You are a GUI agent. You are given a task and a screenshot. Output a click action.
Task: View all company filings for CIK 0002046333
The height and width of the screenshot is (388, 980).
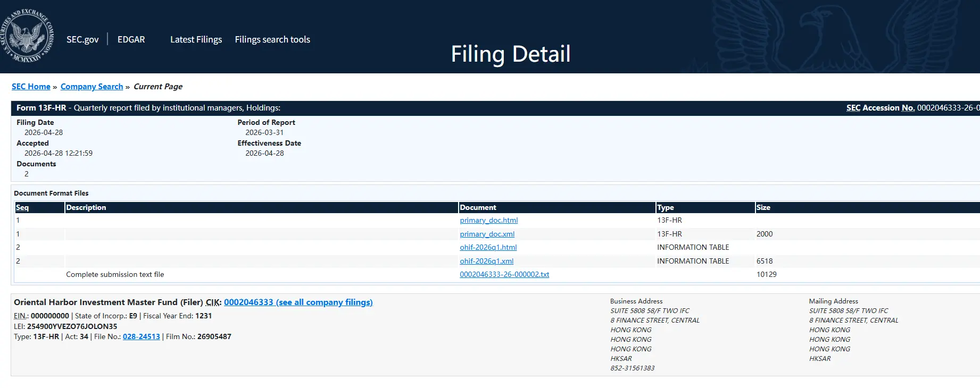tap(298, 302)
